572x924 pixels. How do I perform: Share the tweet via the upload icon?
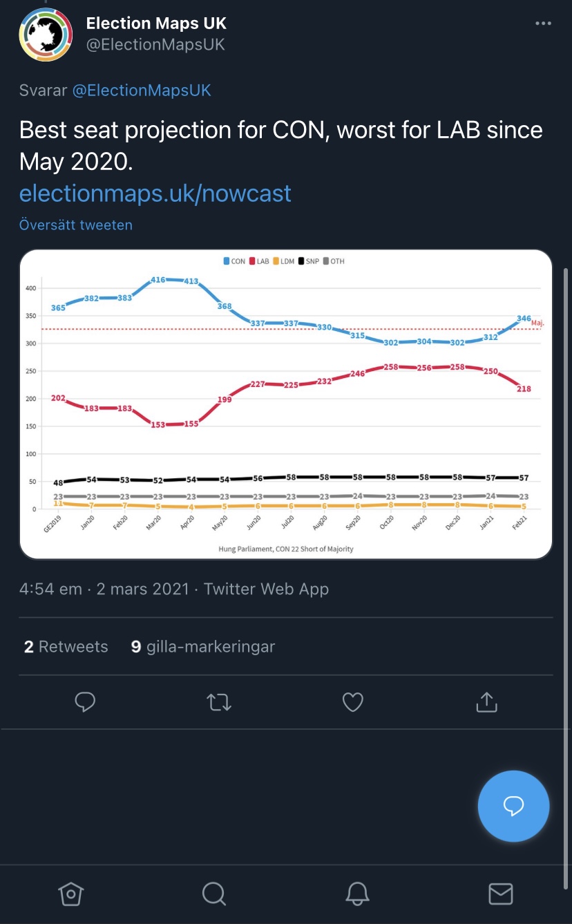(487, 701)
